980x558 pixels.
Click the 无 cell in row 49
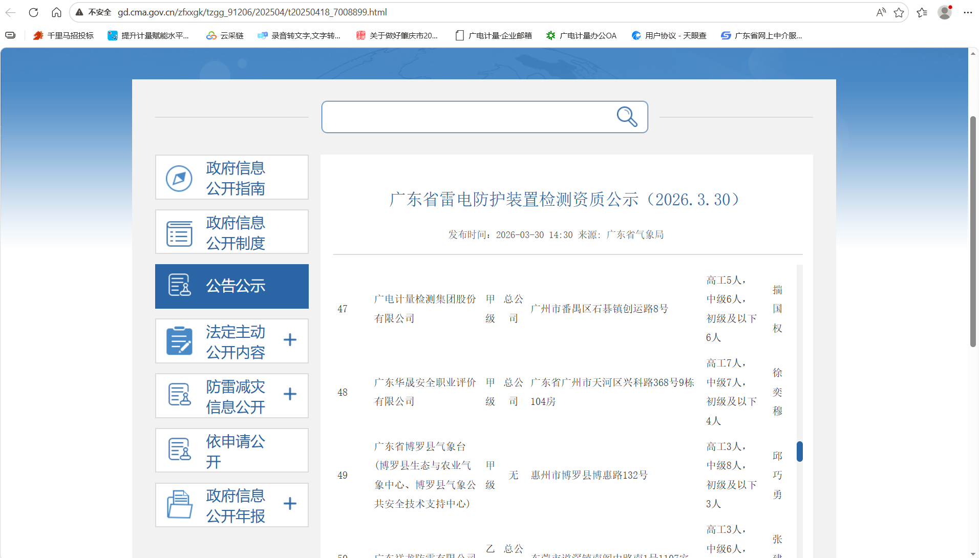click(x=514, y=475)
